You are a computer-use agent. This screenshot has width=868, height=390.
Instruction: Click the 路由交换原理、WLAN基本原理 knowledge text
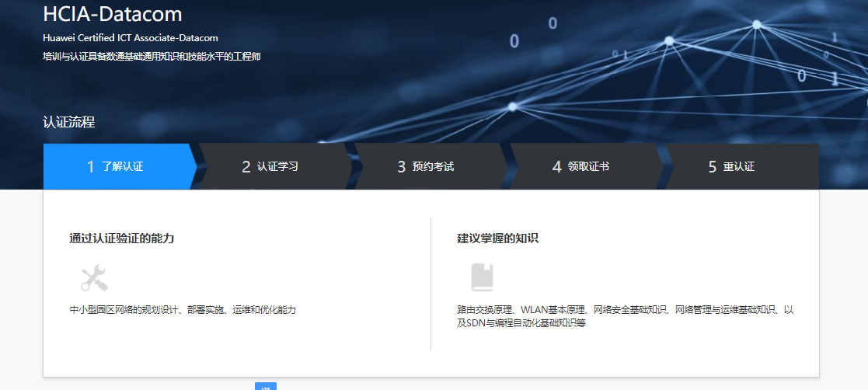(626, 316)
